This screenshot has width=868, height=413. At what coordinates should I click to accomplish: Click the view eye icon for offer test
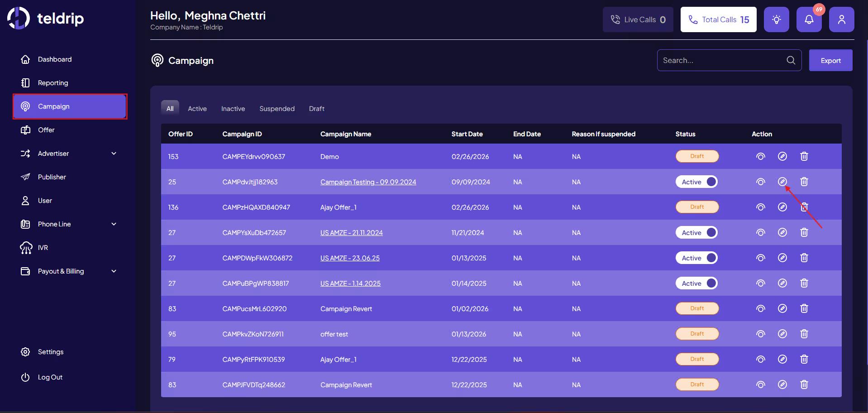tap(760, 334)
